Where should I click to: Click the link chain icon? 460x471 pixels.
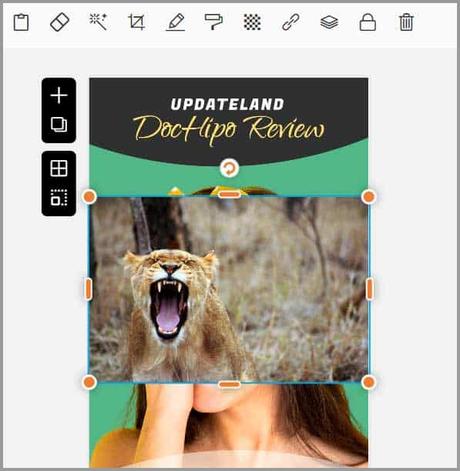[291, 22]
